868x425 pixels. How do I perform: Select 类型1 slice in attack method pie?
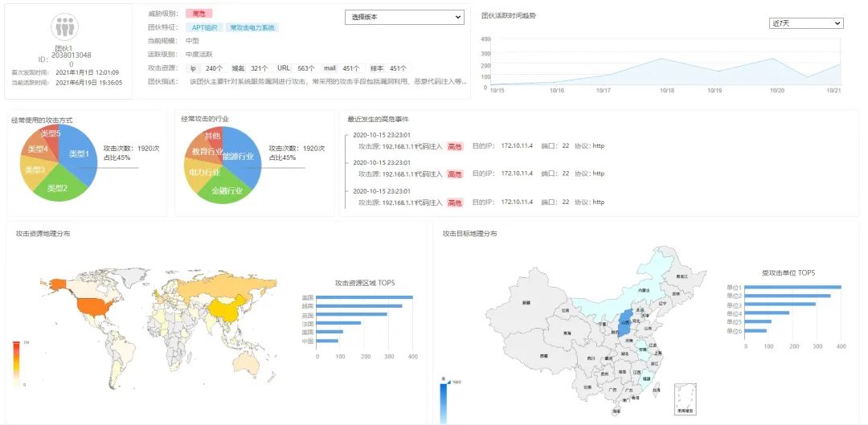point(79,153)
